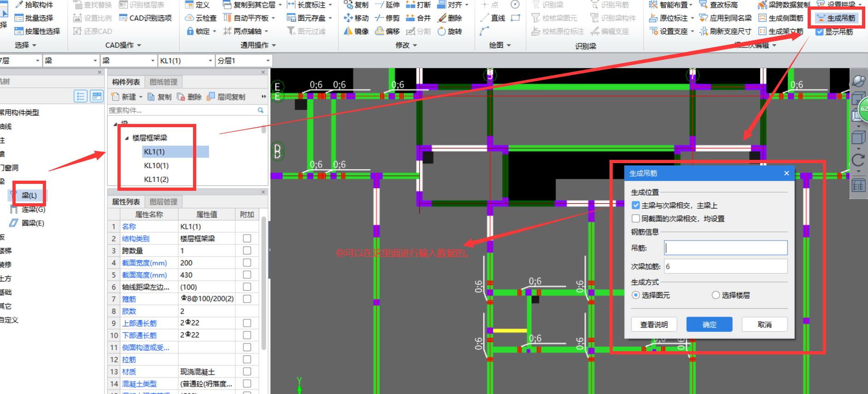This screenshot has height=394, width=868.
Task: Switch to the 图纸管理 tab
Action: click(164, 82)
